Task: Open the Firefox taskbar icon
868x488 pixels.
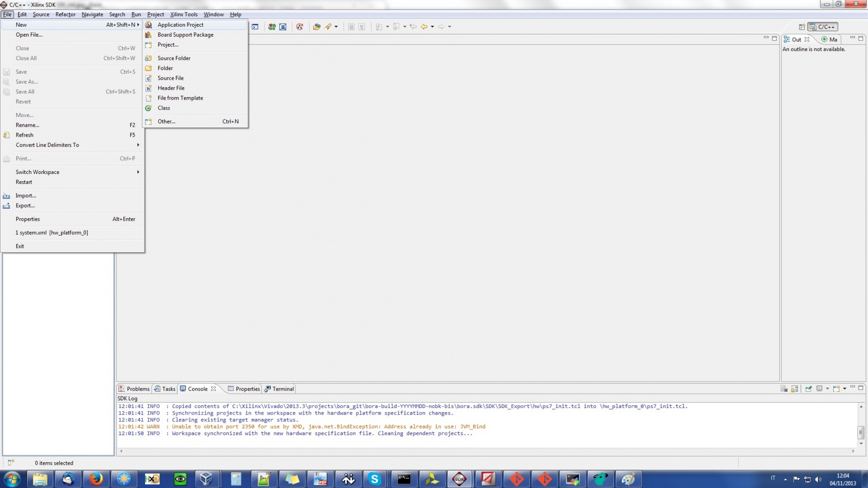Action: pos(96,479)
